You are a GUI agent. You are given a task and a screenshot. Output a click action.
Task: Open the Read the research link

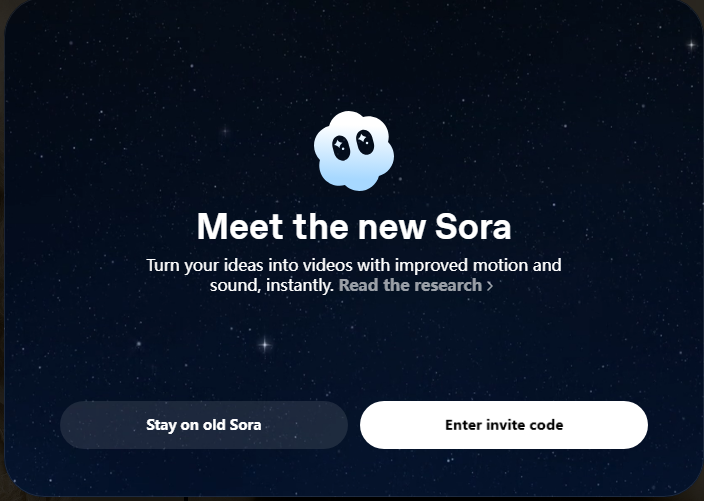point(410,285)
